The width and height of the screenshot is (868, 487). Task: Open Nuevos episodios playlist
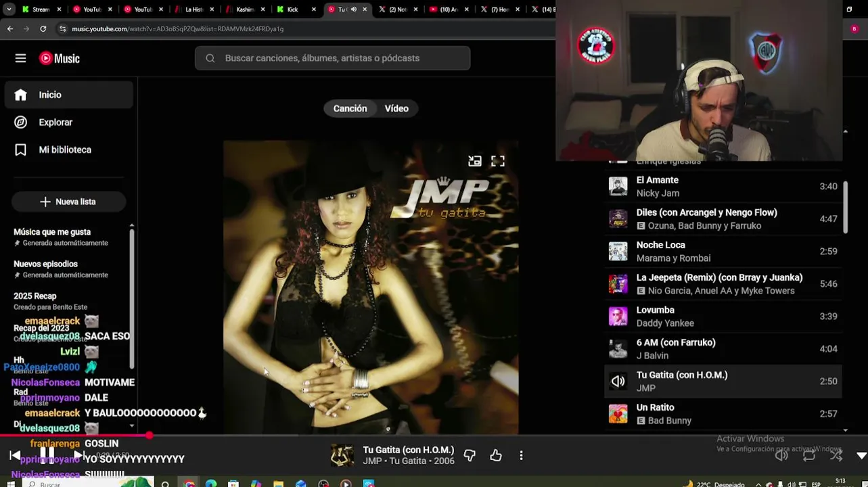61,269
